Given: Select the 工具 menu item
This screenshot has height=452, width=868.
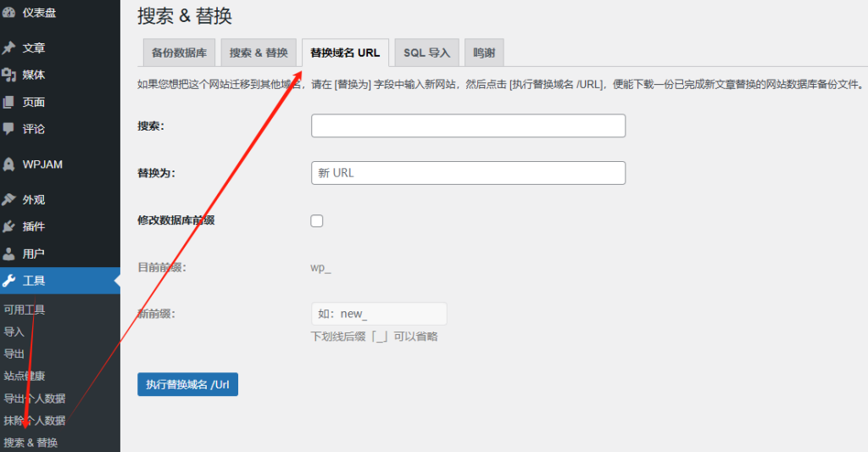Looking at the screenshot, I should point(60,281).
